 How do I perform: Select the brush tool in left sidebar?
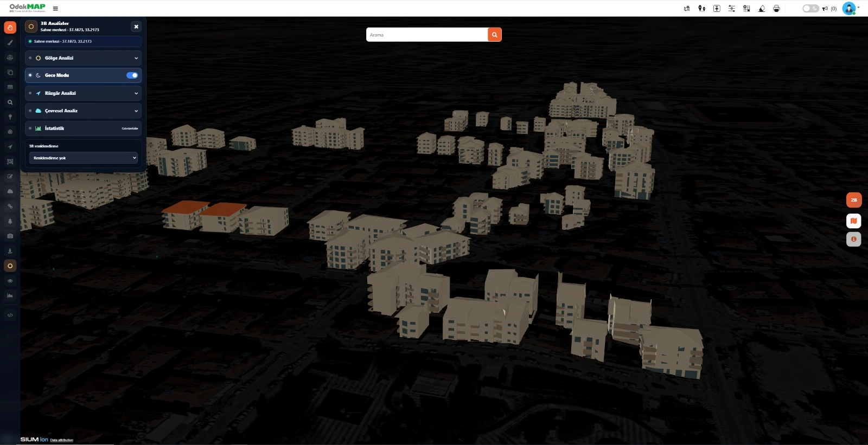pos(10,42)
